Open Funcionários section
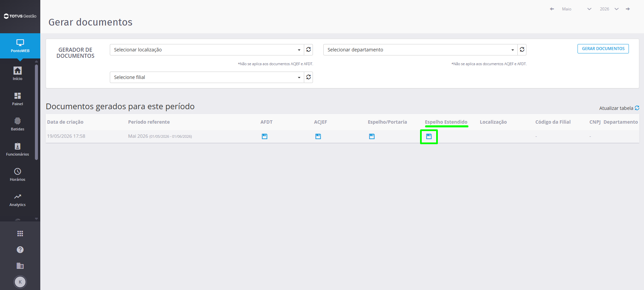Screen dimensions: 644x290 click(17, 149)
